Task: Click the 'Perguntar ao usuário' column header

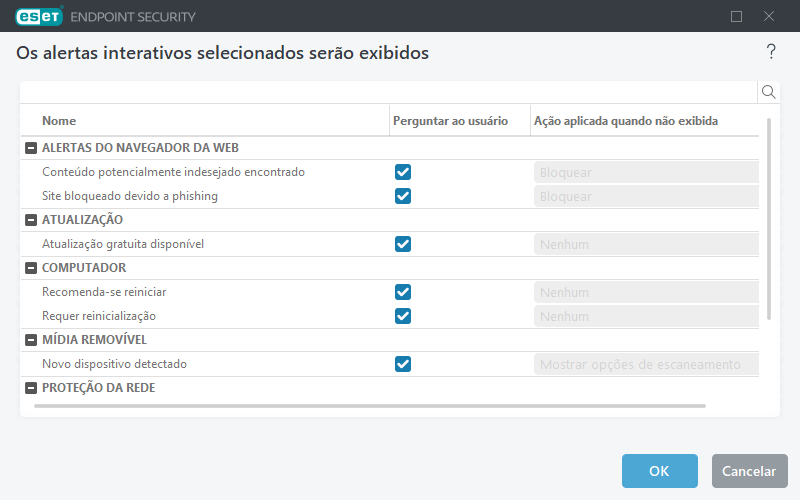Action: tap(451, 121)
